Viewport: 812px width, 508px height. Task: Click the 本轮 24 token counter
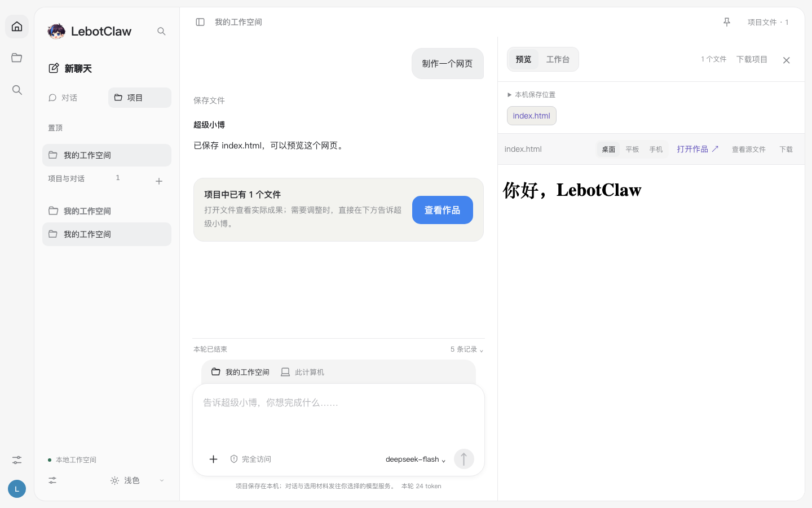pos(421,486)
